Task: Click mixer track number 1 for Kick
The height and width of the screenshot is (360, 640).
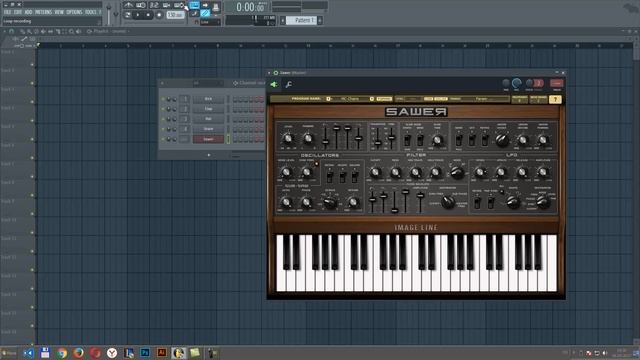Action: point(184,99)
